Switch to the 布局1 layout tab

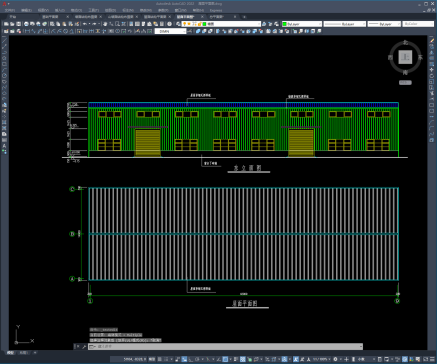(23, 353)
